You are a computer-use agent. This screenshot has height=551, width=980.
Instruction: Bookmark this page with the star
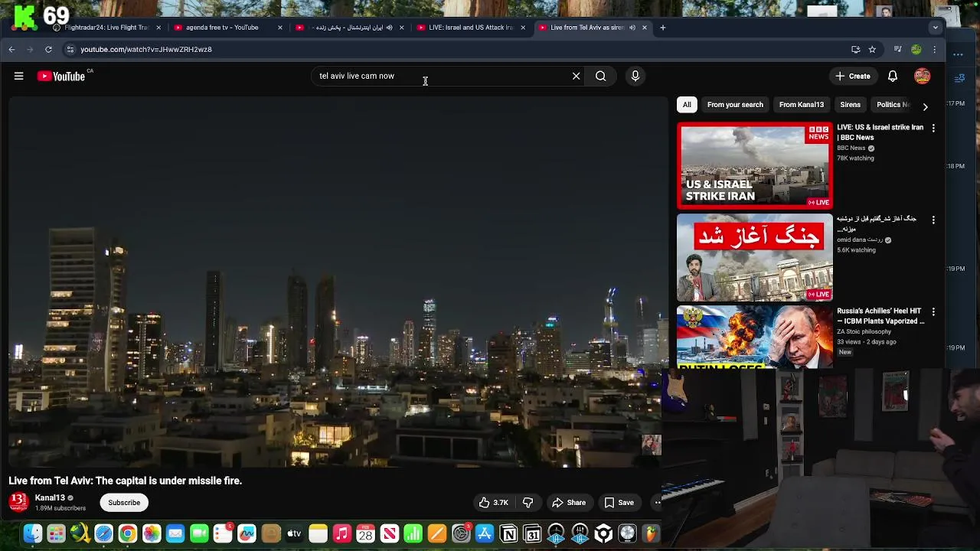click(x=872, y=49)
